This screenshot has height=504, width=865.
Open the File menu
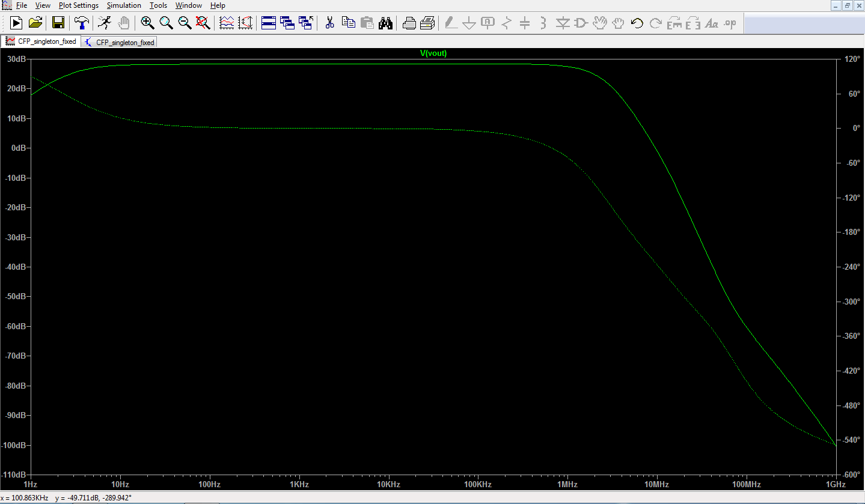22,5
